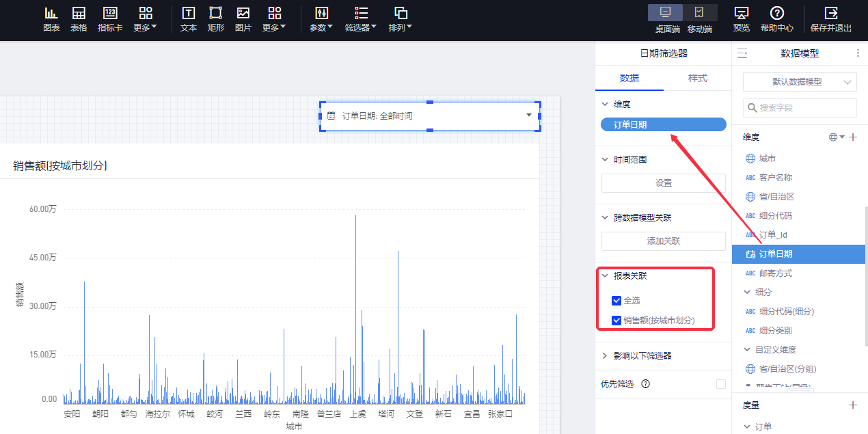Uncheck the 全选 checkbox
868x434 pixels.
tap(616, 301)
